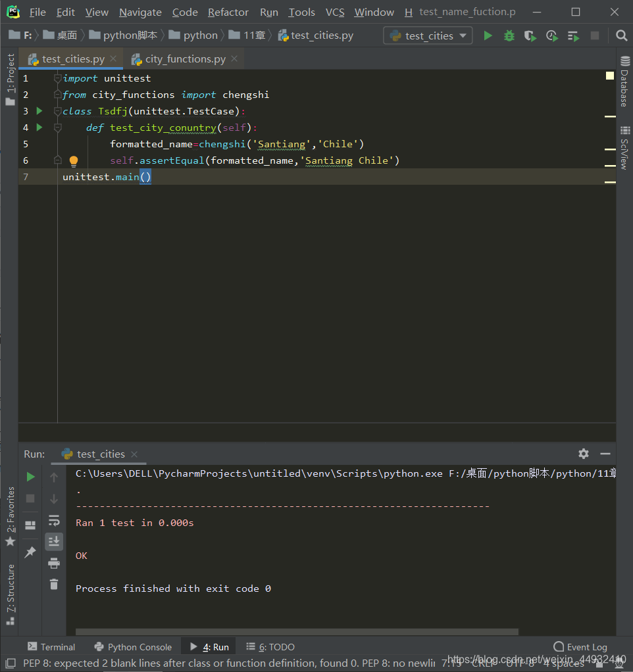This screenshot has height=672, width=633.
Task: Open the Edit menu
Action: coord(66,12)
